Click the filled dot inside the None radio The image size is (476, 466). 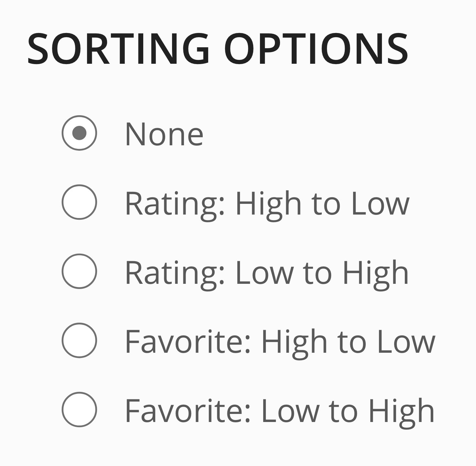coord(79,133)
